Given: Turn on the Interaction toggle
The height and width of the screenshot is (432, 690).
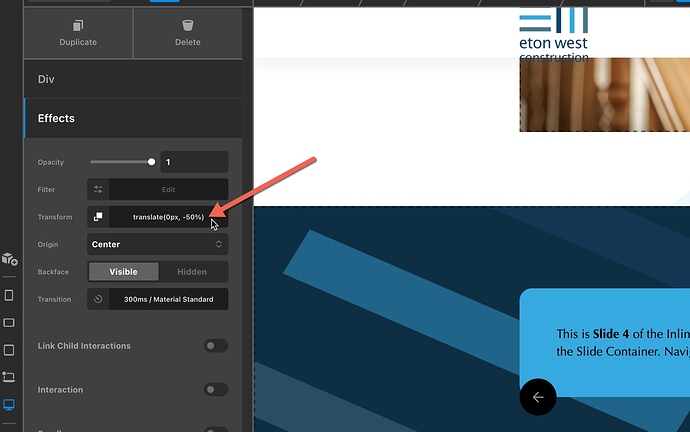Looking at the screenshot, I should click(215, 390).
